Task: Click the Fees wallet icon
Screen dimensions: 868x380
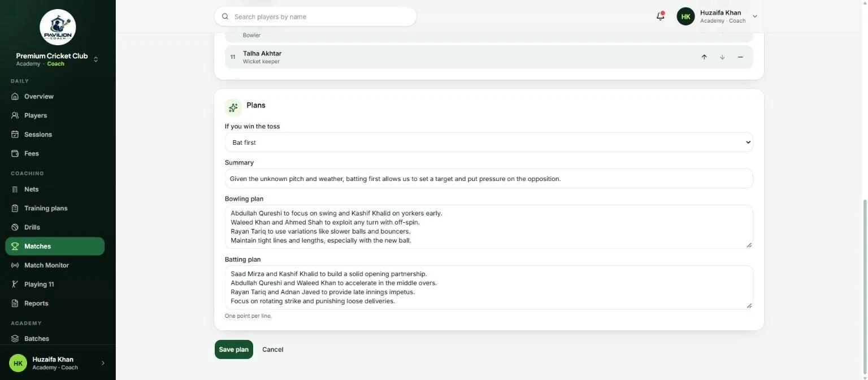Action: click(15, 153)
